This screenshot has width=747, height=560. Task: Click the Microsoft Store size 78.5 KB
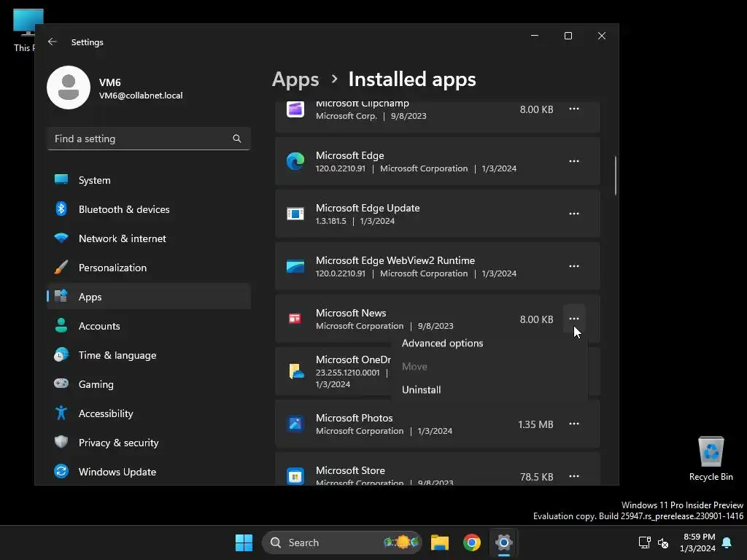click(x=536, y=477)
